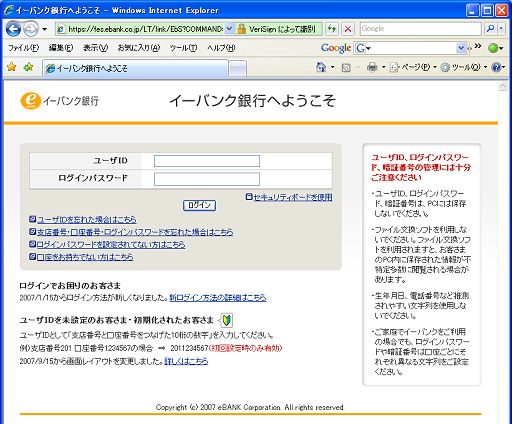Open the Favorites Center star icon
The width and height of the screenshot is (512, 424).
click(x=12, y=67)
